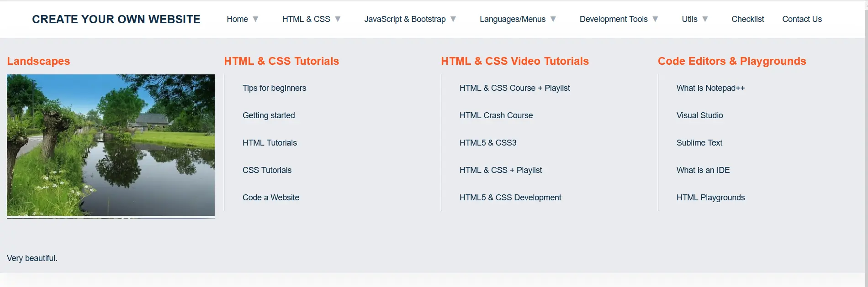Click the HTML & CSS Tutorials heading
This screenshot has height=287, width=868.
point(281,61)
